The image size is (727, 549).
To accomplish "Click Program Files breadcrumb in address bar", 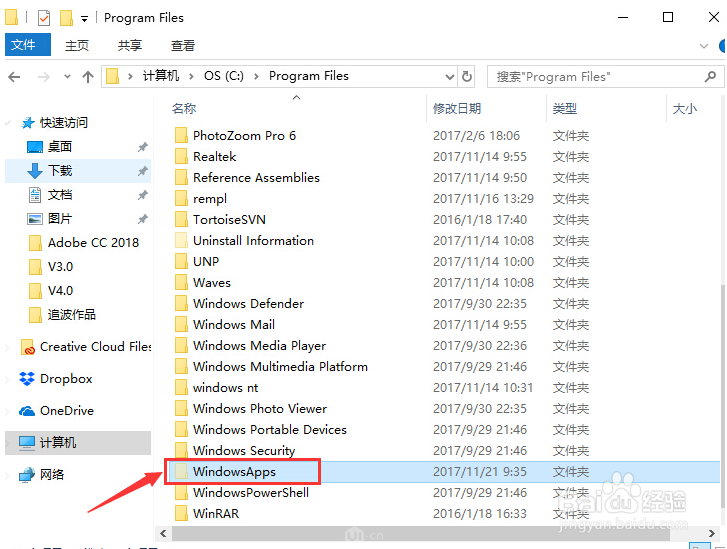I will (309, 76).
